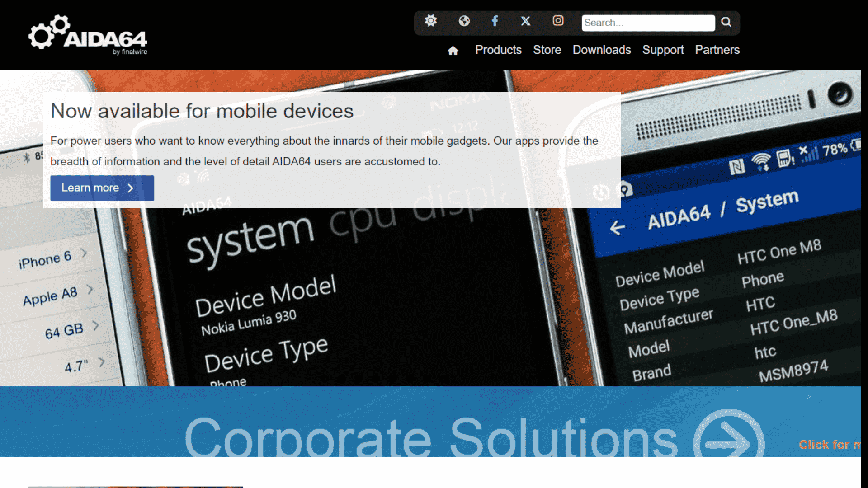Select the home icon in the navigation bar
The image size is (868, 488).
[x=453, y=51]
